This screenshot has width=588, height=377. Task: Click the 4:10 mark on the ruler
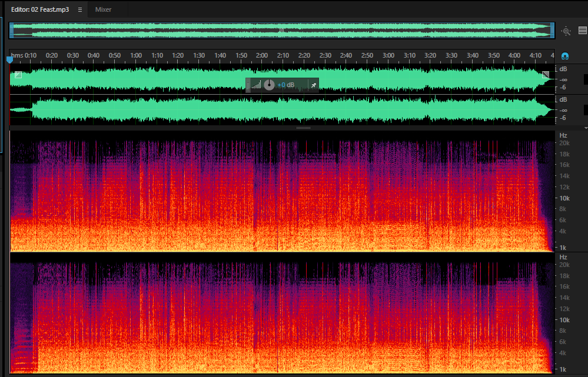click(x=536, y=55)
